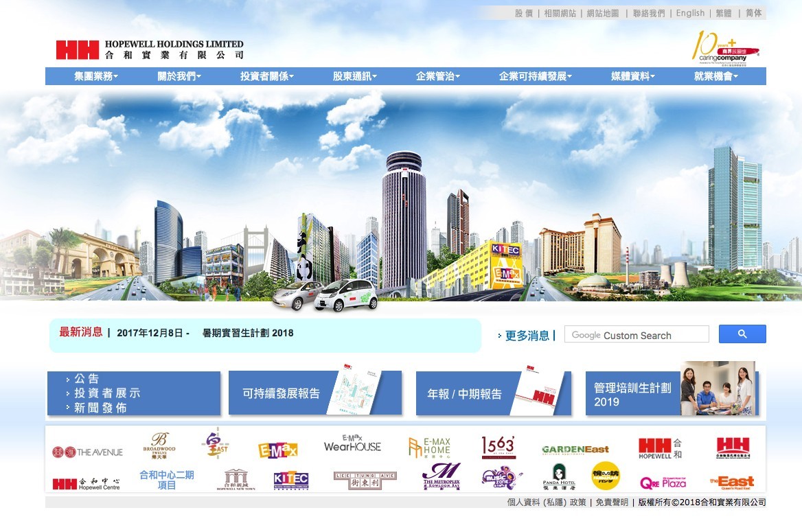The width and height of the screenshot is (802, 532).
Task: Expand the 企業管治 menu
Action: [438, 76]
